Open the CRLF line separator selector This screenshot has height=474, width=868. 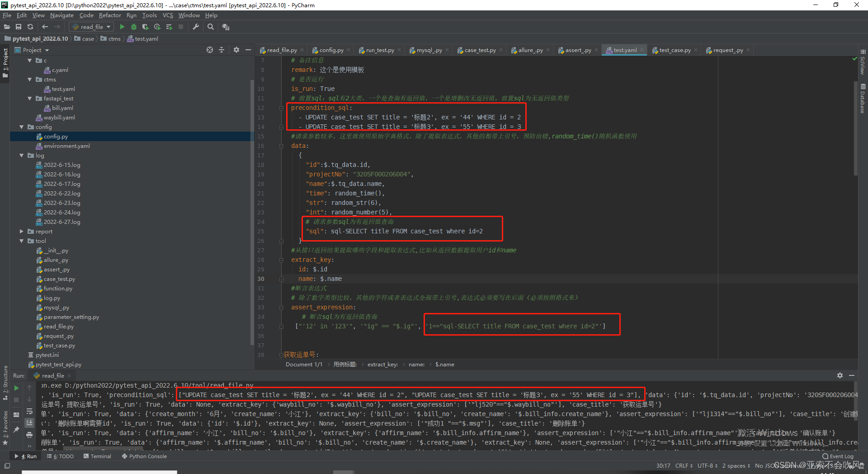684,465
